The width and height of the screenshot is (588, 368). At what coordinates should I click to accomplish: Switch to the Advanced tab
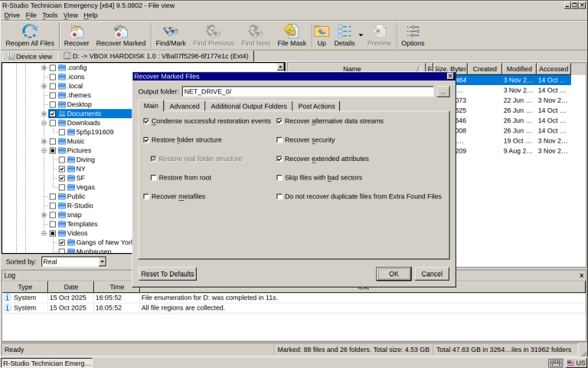184,106
